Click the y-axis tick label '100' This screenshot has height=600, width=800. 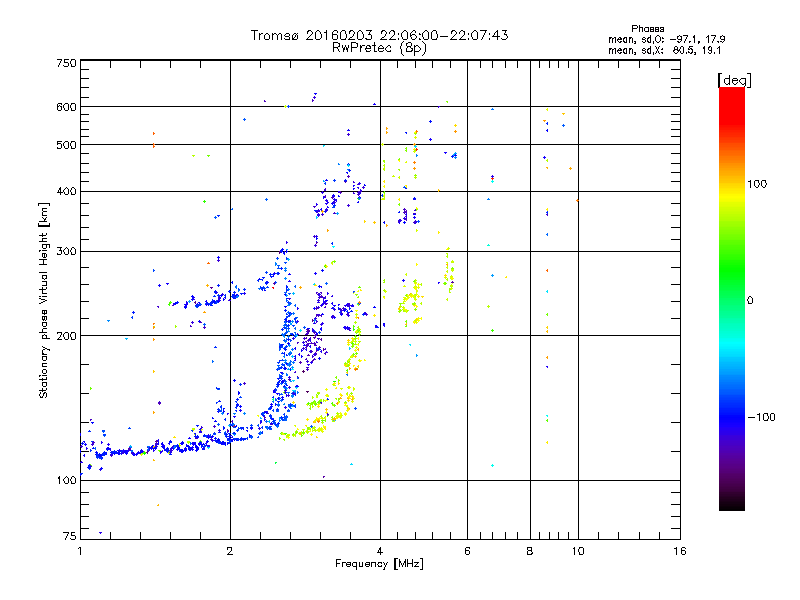point(67,481)
